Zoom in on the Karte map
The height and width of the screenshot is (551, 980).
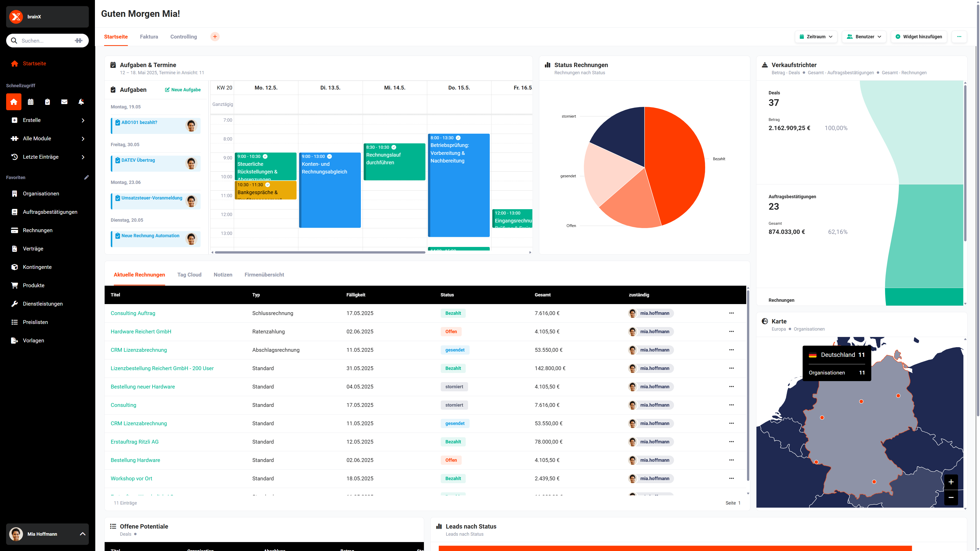pyautogui.click(x=951, y=482)
